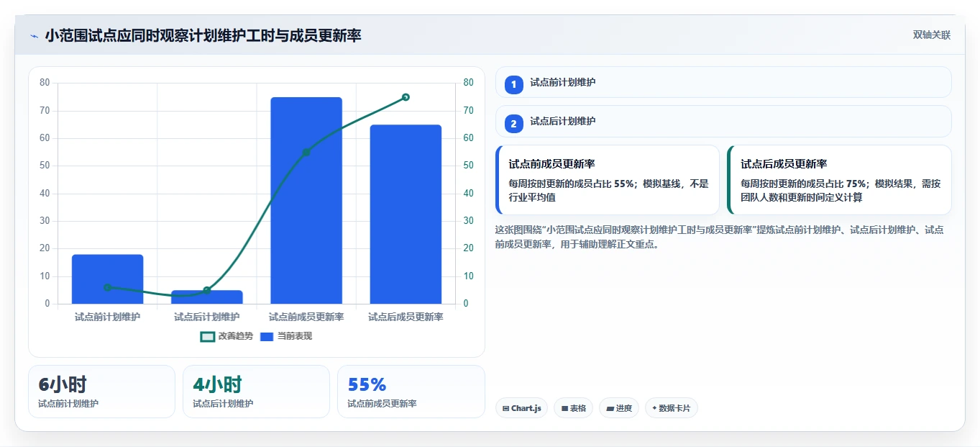Screen dimensions: 980x447
Task: Click the description paragraph starting 这张图围绕
Action: tap(720, 237)
